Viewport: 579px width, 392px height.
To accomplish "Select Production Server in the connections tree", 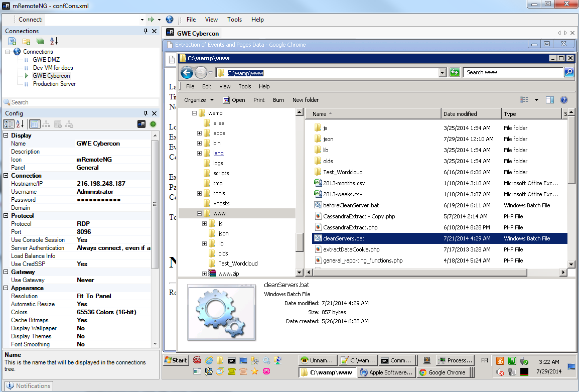I will tap(54, 84).
